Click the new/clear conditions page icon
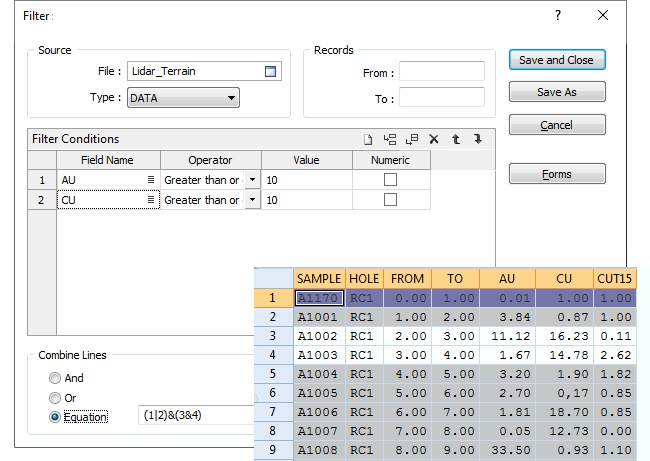The height and width of the screenshot is (461, 650). pyautogui.click(x=368, y=140)
